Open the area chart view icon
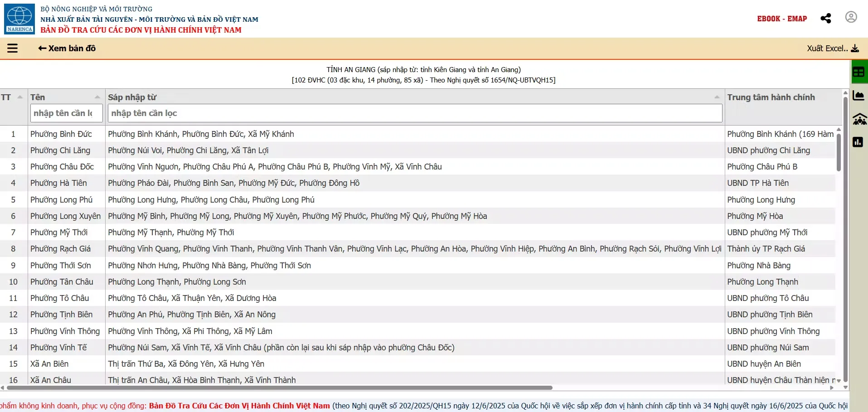 [x=859, y=96]
